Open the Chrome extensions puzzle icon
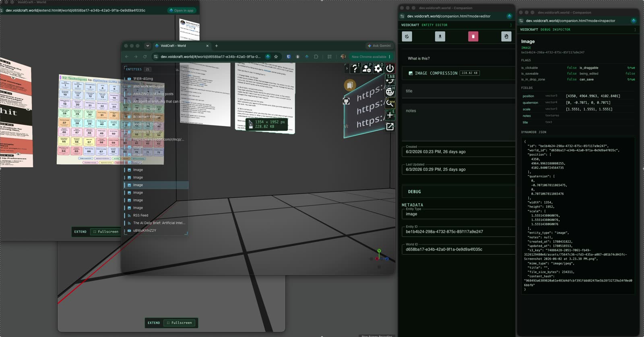644x337 pixels. [316, 57]
